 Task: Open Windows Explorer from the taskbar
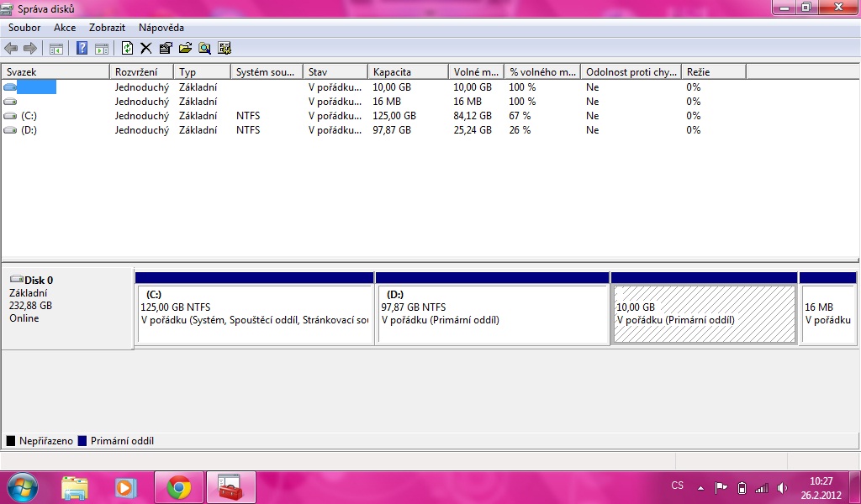tap(75, 487)
